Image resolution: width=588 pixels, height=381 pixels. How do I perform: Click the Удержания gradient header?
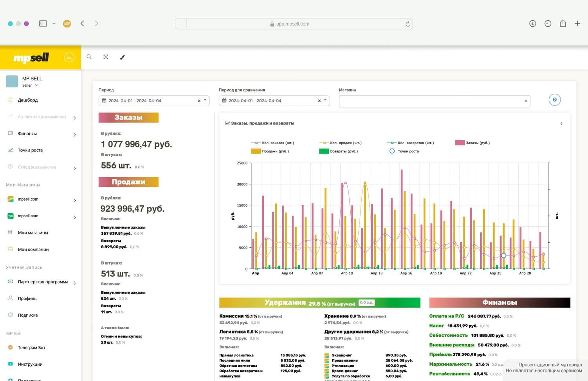tap(319, 303)
